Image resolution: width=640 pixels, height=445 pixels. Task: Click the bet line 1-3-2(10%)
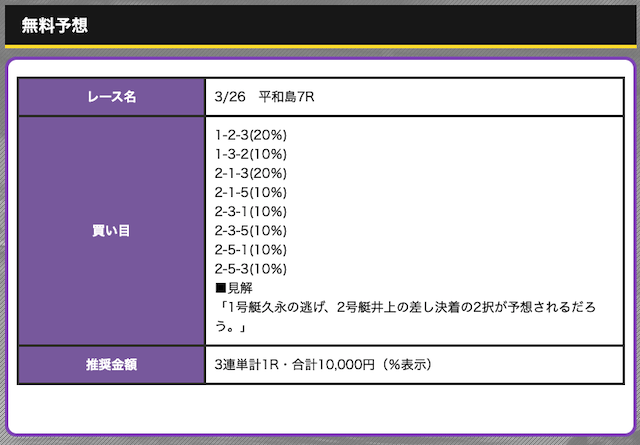click(x=251, y=154)
